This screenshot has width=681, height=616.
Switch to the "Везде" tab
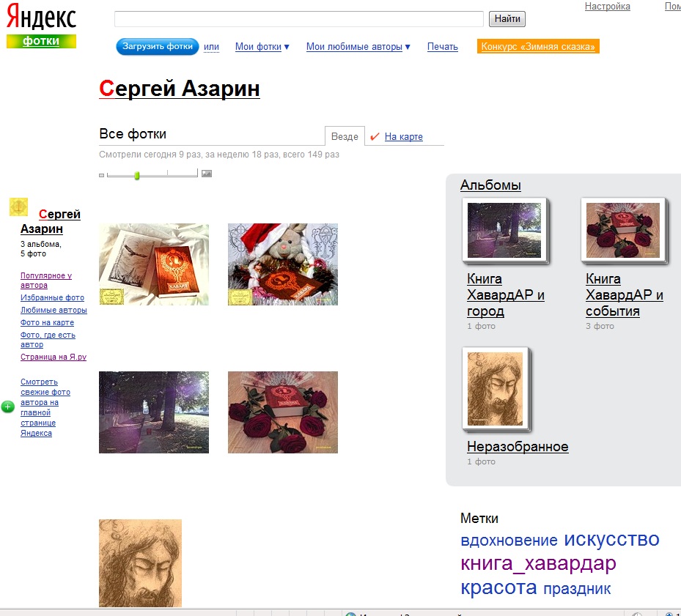344,136
